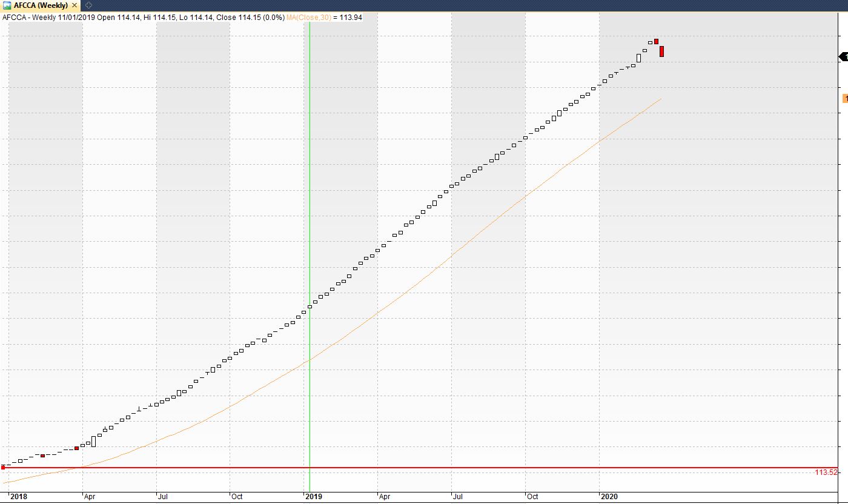Click the AFCCA - Weekly 11/01/2019 title text
848x504 pixels.
click(48, 18)
